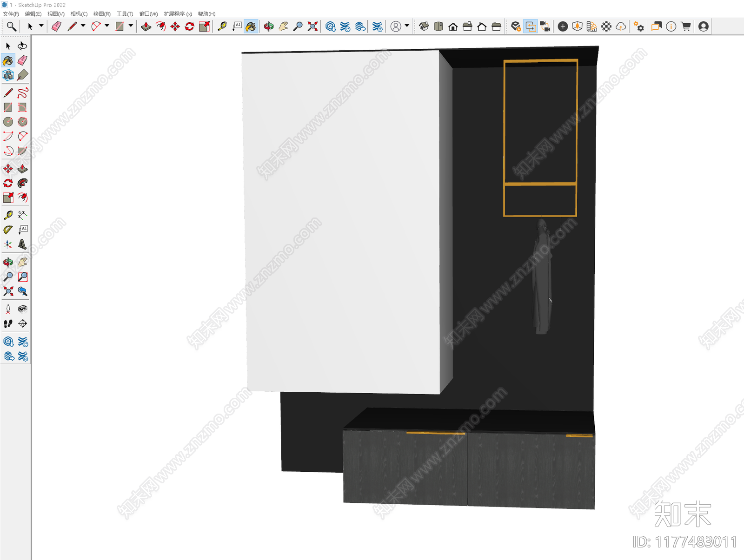Switch to Front view house icon
This screenshot has height=560, width=744.
pos(453,26)
